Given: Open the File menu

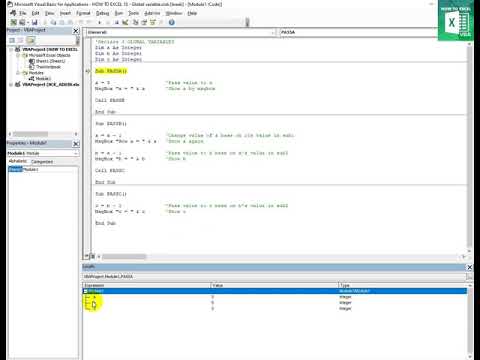Looking at the screenshot, I should [22, 13].
